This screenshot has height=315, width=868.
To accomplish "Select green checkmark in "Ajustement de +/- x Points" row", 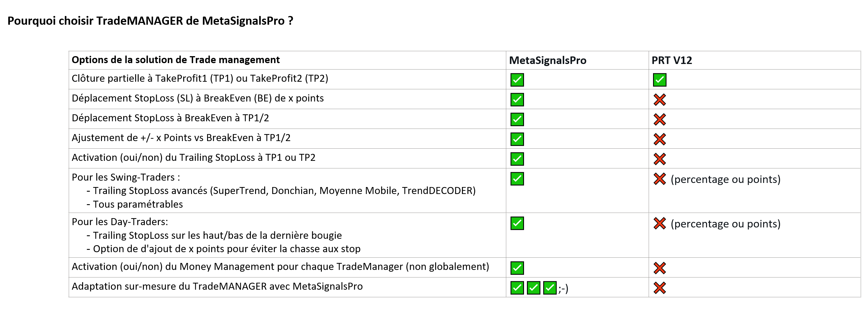I will pyautogui.click(x=517, y=139).
